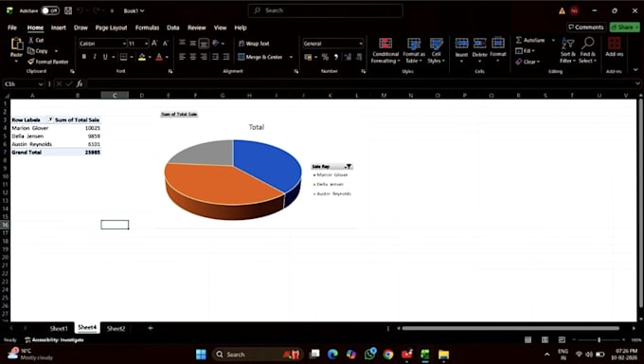Image resolution: width=644 pixels, height=364 pixels.
Task: Click the Format cells icon
Action: (x=498, y=43)
